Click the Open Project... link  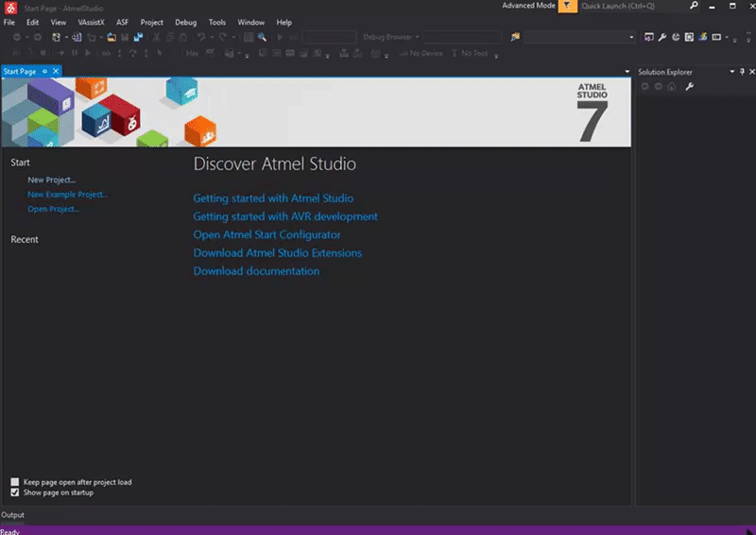pyautogui.click(x=53, y=209)
